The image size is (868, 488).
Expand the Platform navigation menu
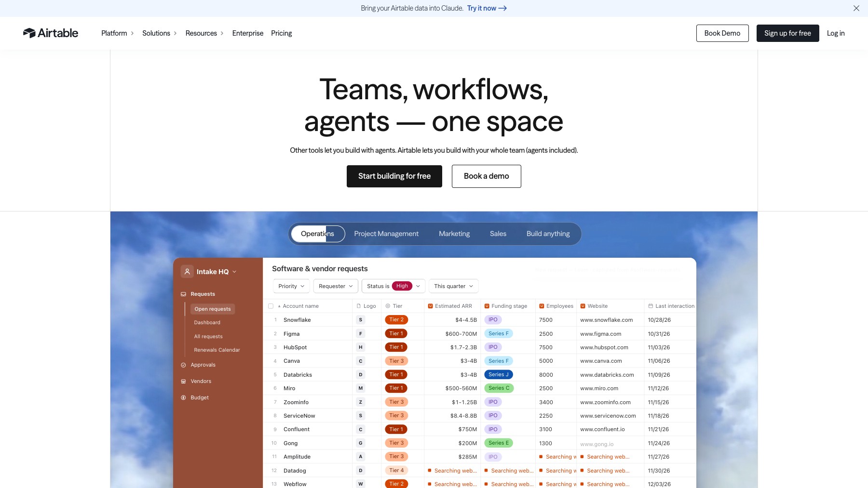(x=117, y=33)
